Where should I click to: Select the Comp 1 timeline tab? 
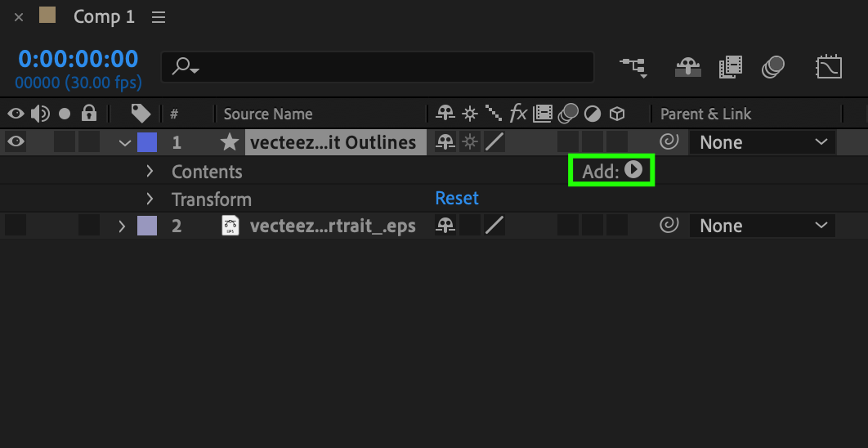tap(104, 16)
